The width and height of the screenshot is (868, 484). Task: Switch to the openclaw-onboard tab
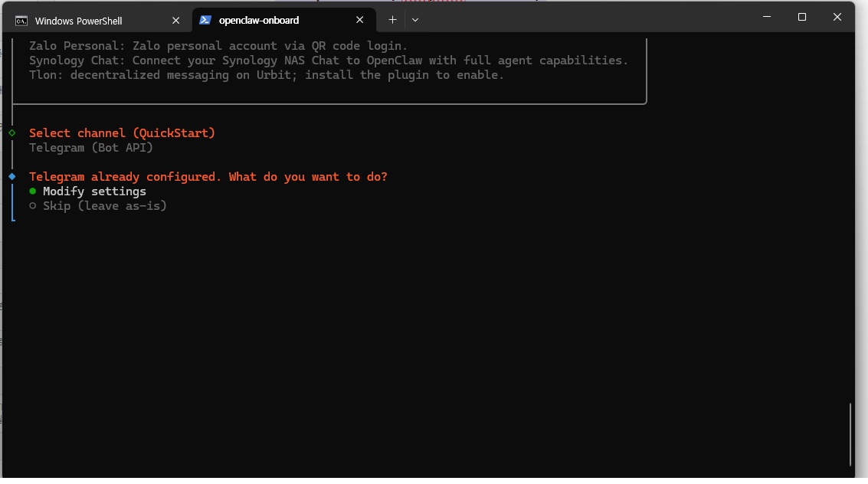click(259, 20)
